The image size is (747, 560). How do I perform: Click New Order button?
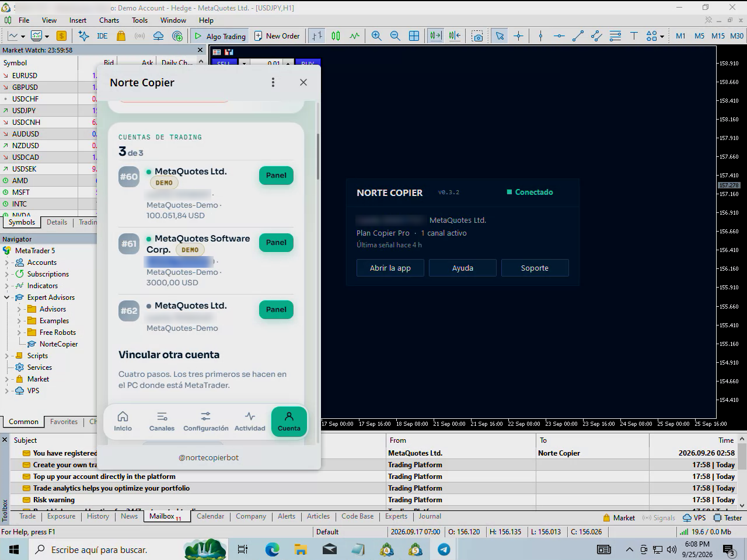coord(277,36)
